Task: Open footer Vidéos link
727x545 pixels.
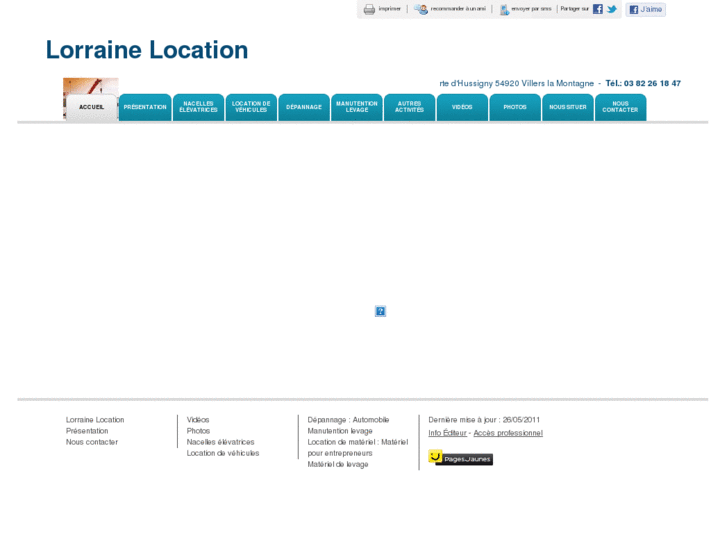Action: pos(198,420)
